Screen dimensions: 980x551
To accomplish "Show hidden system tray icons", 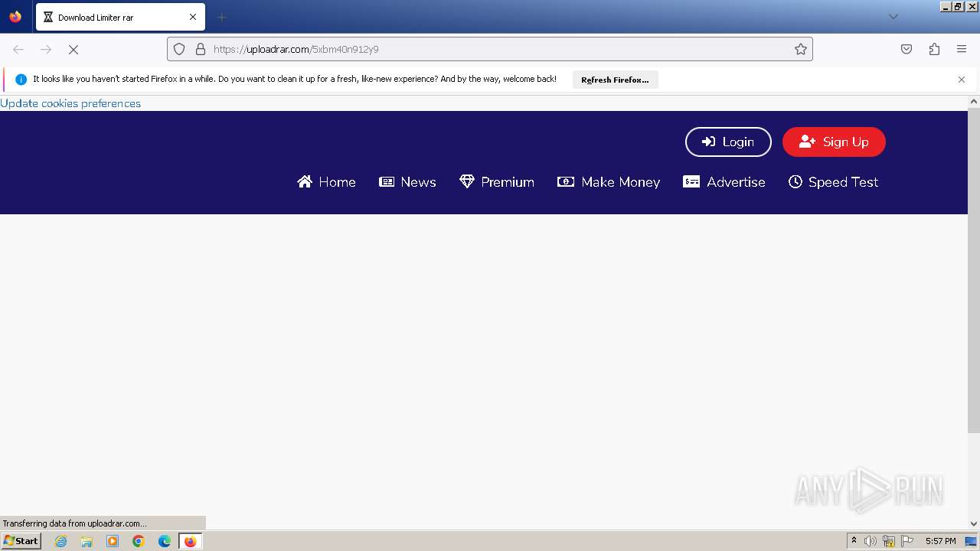I will point(854,541).
